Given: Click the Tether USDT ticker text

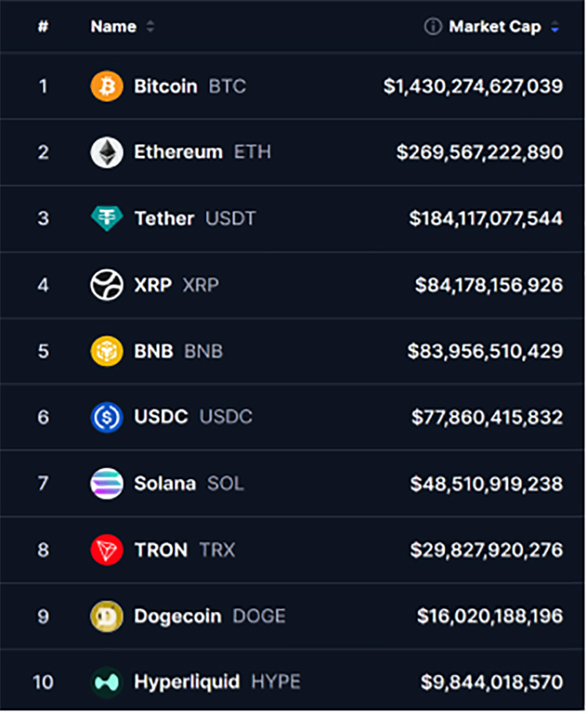Looking at the screenshot, I should (x=230, y=219).
